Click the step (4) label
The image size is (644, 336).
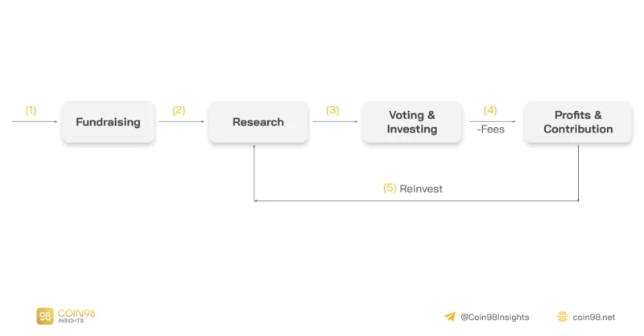click(x=490, y=110)
